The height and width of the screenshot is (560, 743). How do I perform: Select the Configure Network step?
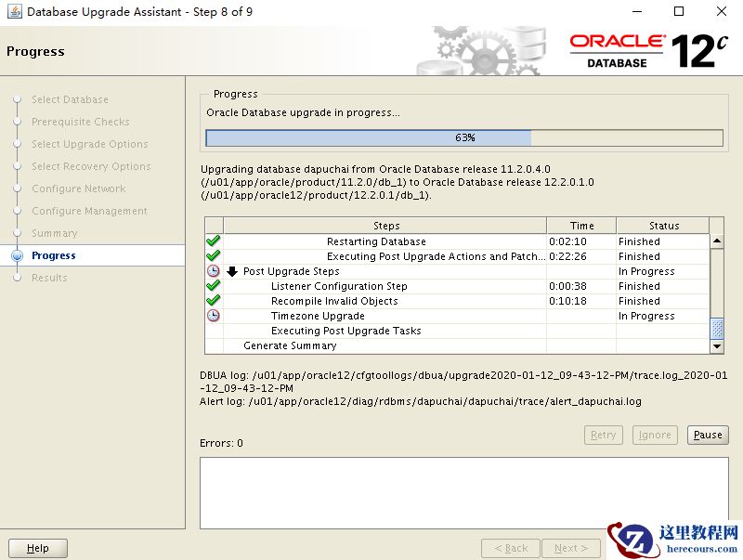coord(79,189)
